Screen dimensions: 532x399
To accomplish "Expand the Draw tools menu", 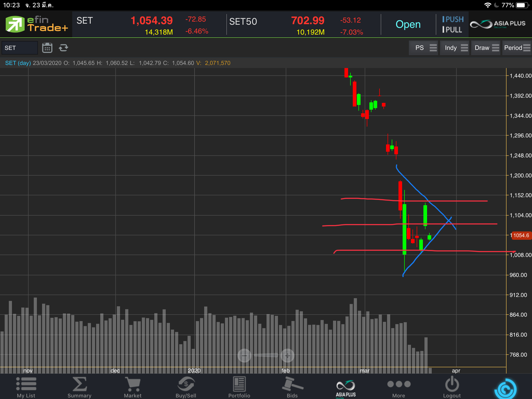I will pyautogui.click(x=486, y=48).
